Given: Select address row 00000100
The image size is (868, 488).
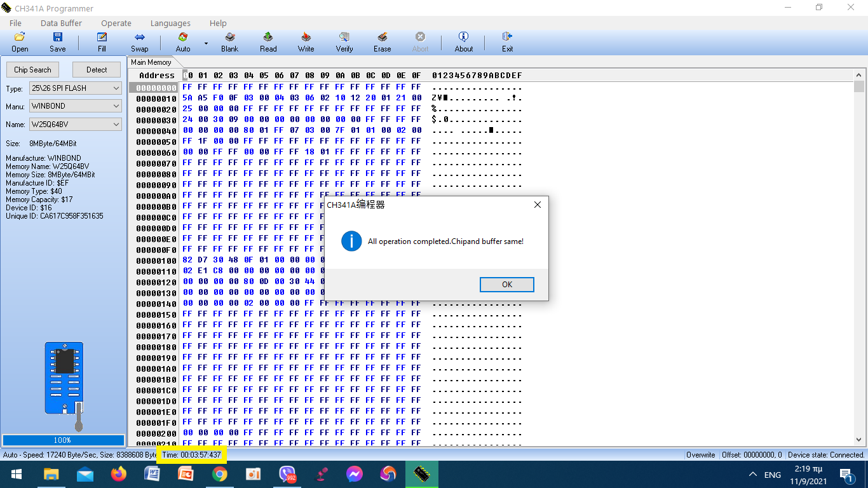Looking at the screenshot, I should pos(157,261).
